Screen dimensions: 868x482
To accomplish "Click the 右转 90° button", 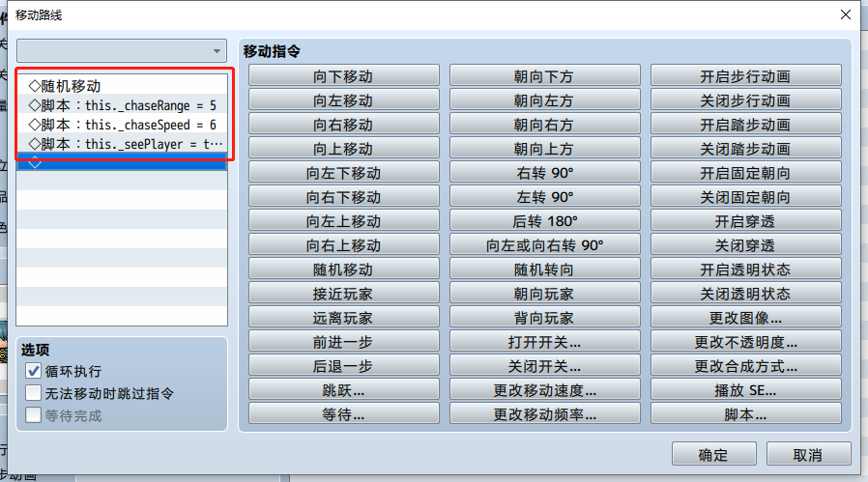I will pos(545,173).
